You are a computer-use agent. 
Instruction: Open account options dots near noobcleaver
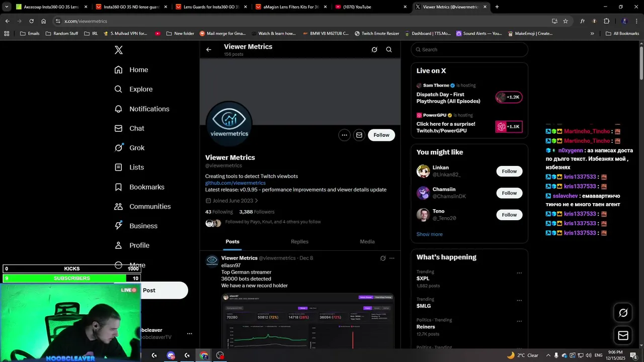(x=190, y=333)
